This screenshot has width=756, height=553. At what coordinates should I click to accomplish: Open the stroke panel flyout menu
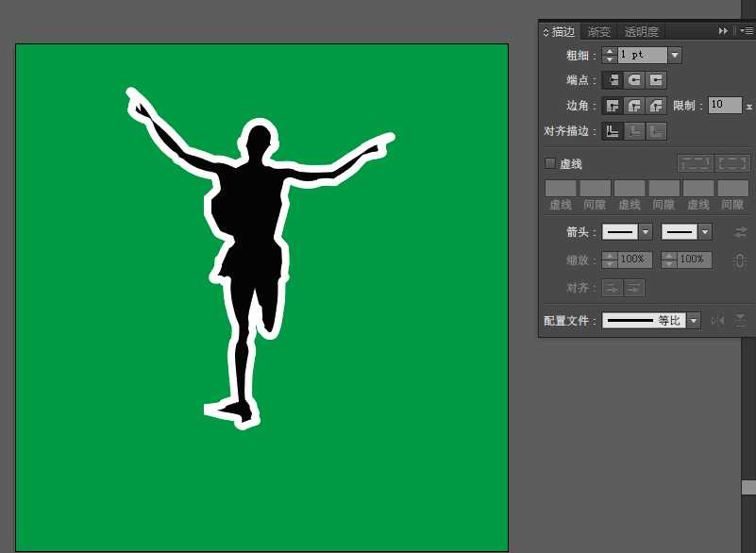(747, 31)
